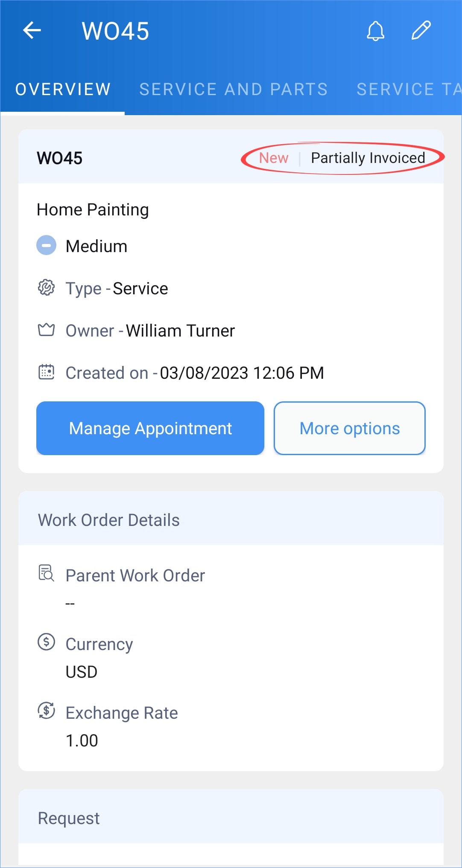The image size is (462, 868).
Task: Click the Currency dollar icon
Action: (46, 642)
